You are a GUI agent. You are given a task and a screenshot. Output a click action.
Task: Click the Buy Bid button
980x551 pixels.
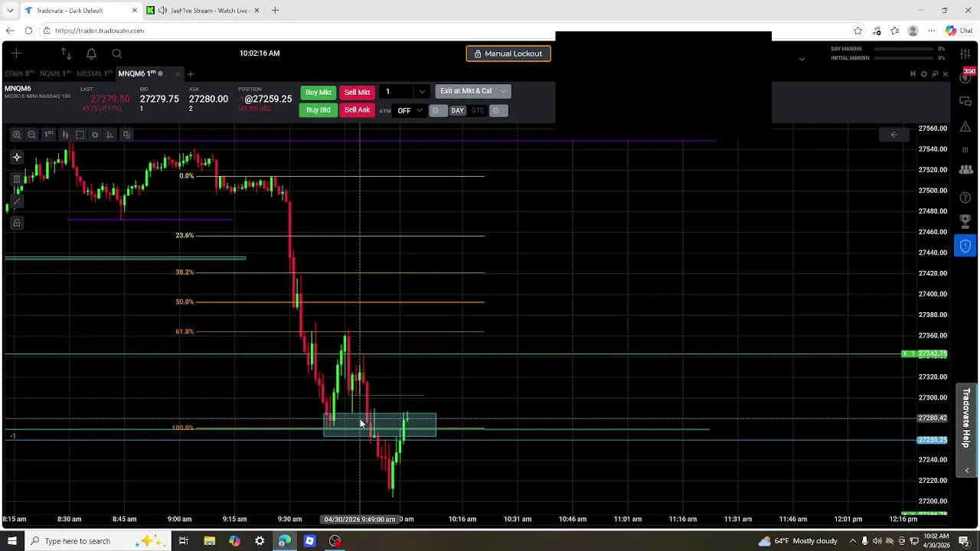tap(318, 110)
